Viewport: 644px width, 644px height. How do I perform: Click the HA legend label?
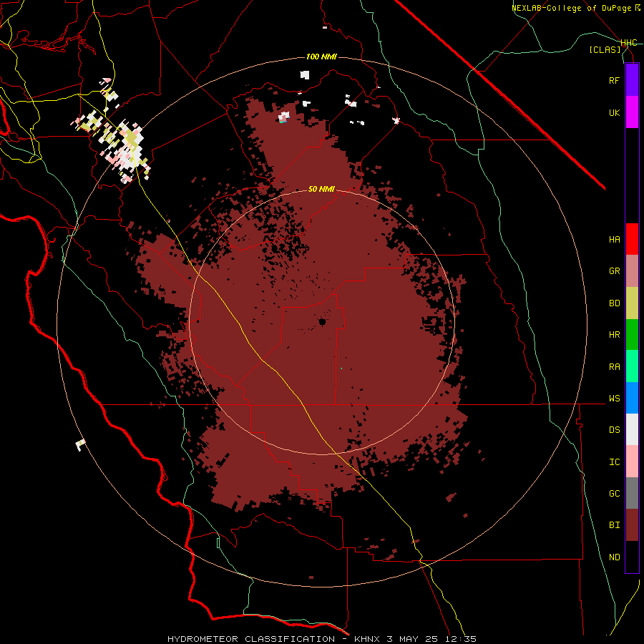tap(614, 239)
